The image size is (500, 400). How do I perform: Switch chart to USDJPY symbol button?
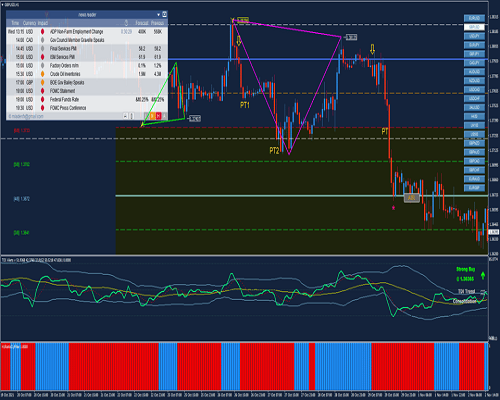(x=474, y=36)
